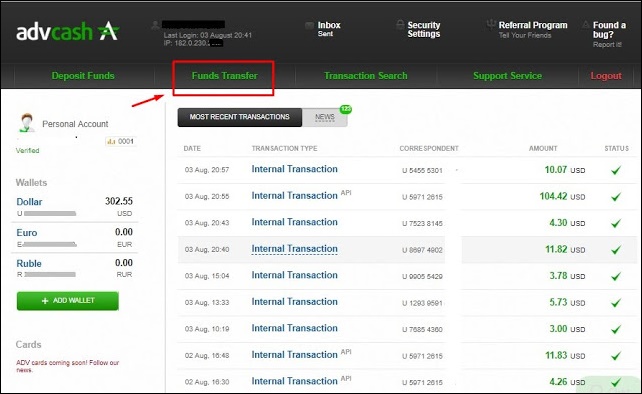The image size is (642, 394).
Task: Click status checkmark for 11.82 USD row
Action: click(616, 249)
